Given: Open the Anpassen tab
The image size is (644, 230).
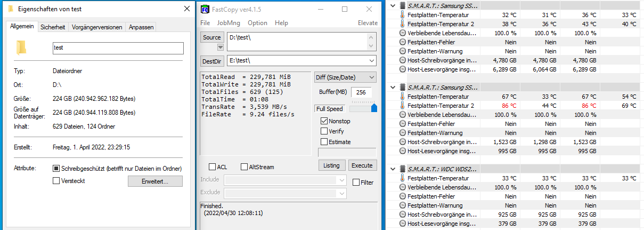Looking at the screenshot, I should coord(141,27).
